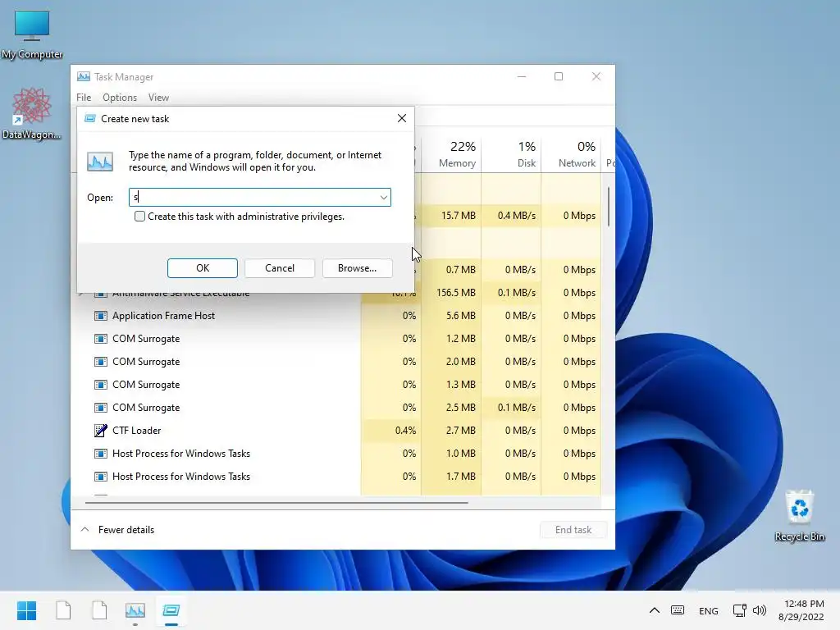
Task: Enable administrative privileges checkbox
Action: [139, 217]
